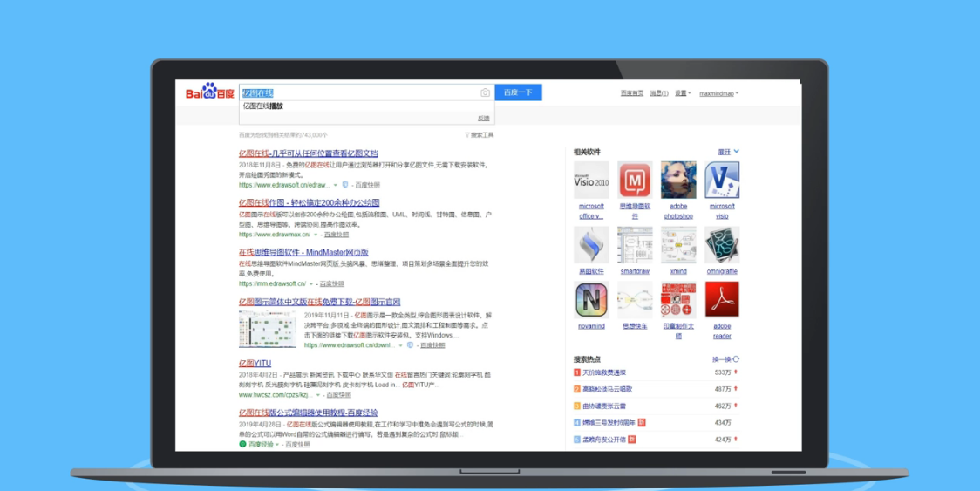
Task: Open 消息(1) messages in top navigation
Action: (x=659, y=93)
